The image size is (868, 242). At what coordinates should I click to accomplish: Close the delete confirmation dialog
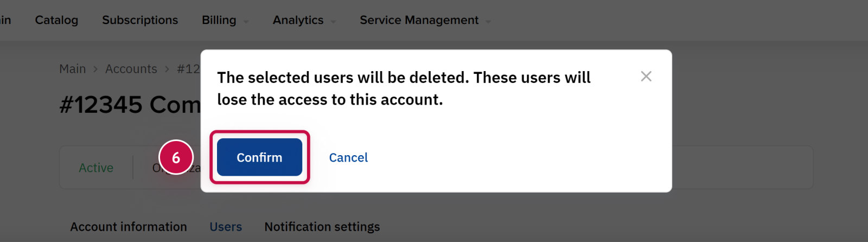pos(646,77)
